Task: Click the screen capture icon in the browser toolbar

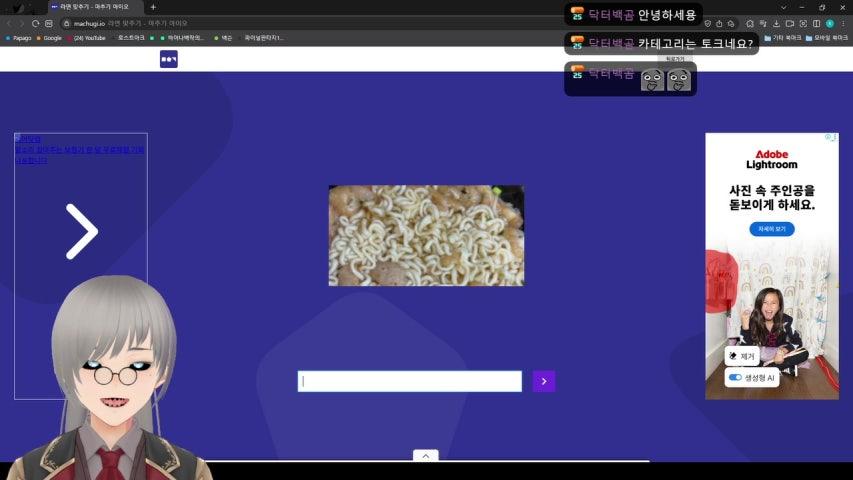Action: [803, 23]
